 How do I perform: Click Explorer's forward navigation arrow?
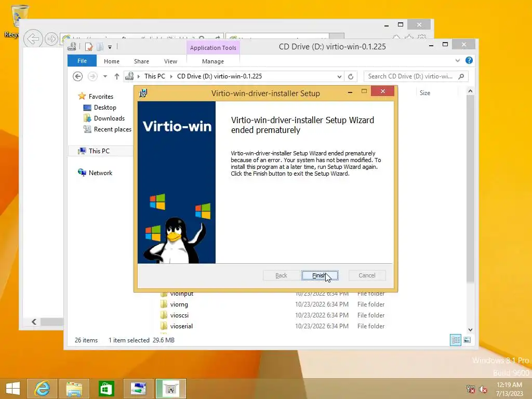coord(92,76)
